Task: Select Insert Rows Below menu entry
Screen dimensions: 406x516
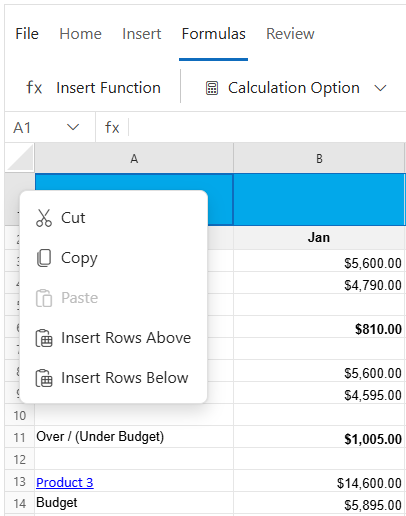Action: pyautogui.click(x=114, y=378)
